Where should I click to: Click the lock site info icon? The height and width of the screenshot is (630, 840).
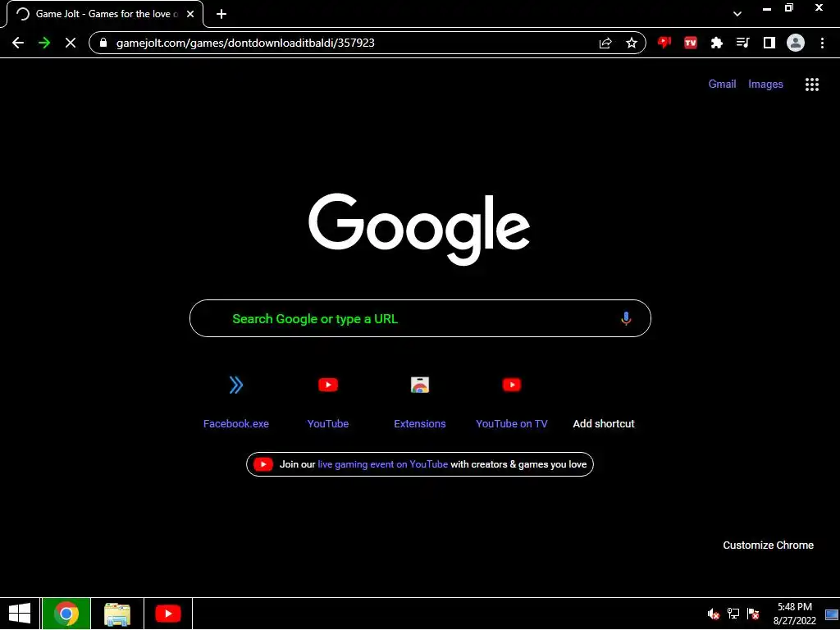[103, 43]
